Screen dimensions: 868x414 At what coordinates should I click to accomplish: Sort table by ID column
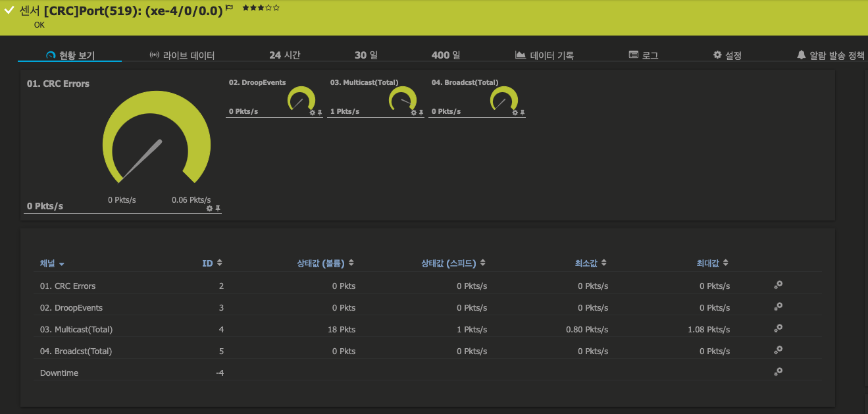coord(212,263)
